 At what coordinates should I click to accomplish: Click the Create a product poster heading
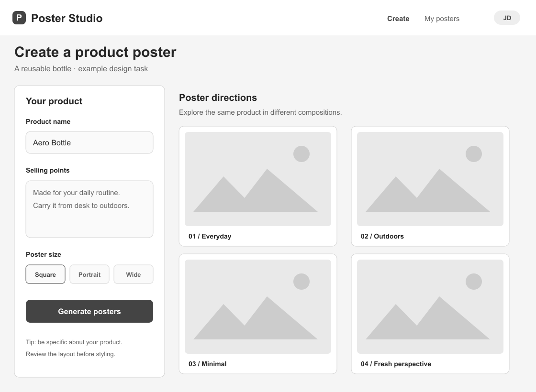point(95,52)
